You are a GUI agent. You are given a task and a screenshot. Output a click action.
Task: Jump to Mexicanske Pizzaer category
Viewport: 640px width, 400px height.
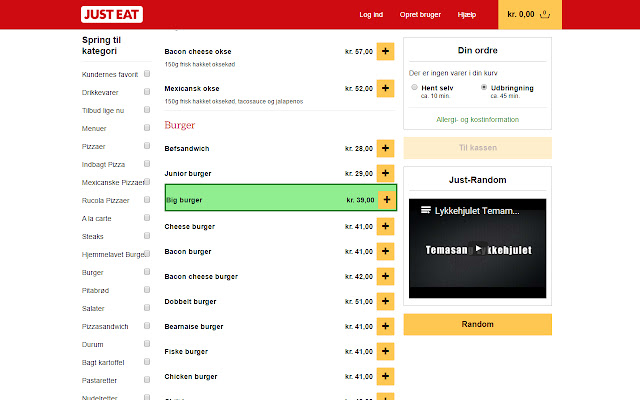113,182
